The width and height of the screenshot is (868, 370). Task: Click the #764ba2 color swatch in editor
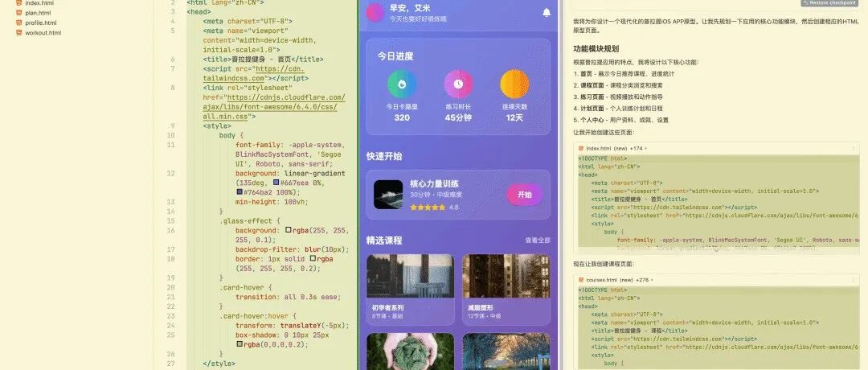pos(240,192)
